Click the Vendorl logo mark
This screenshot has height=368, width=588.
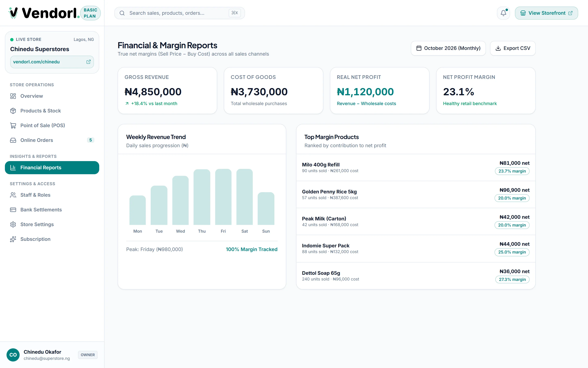(x=13, y=13)
